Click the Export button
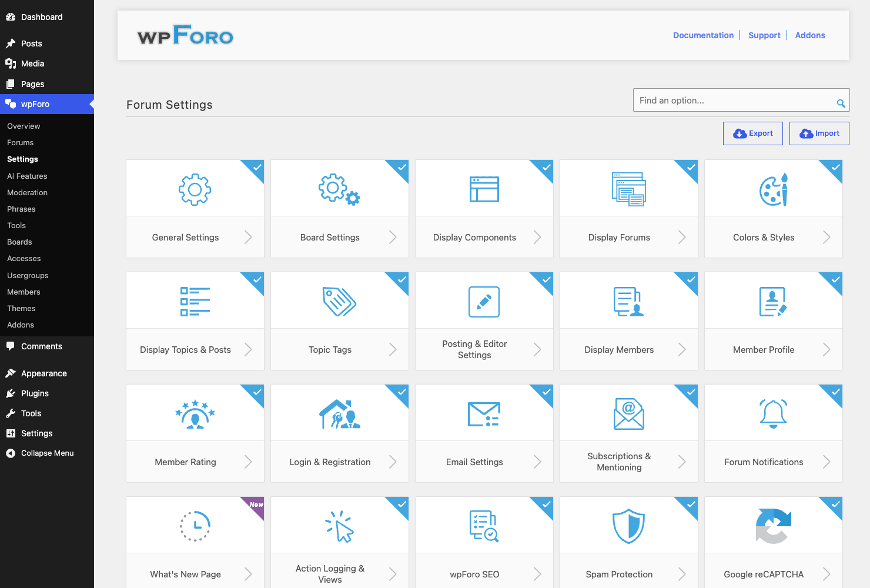This screenshot has height=588, width=870. (x=753, y=133)
